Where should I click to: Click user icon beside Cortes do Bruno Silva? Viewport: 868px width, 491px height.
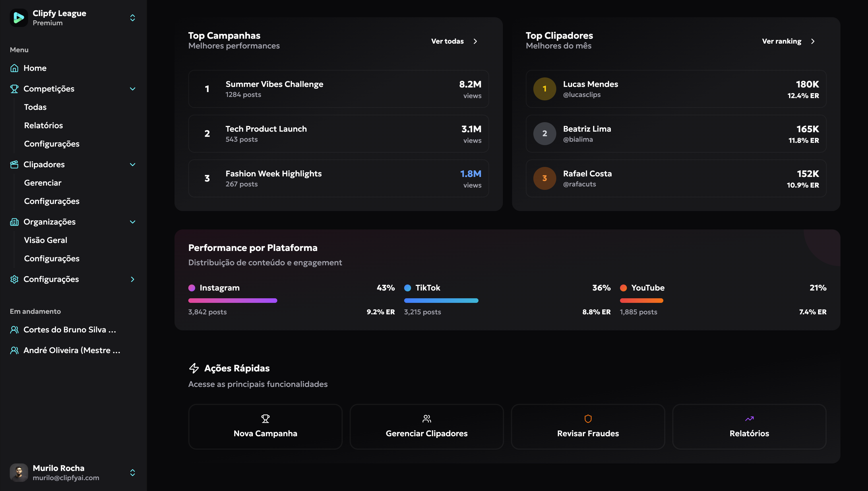tap(14, 330)
